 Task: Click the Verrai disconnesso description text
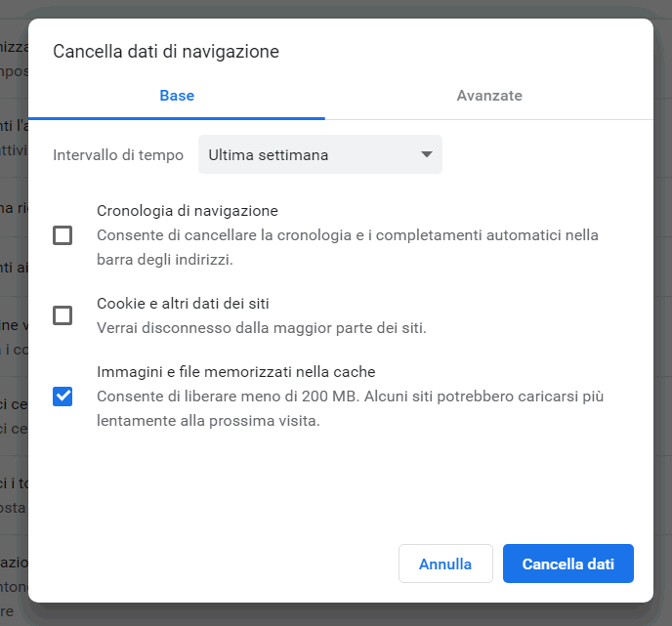click(x=261, y=327)
